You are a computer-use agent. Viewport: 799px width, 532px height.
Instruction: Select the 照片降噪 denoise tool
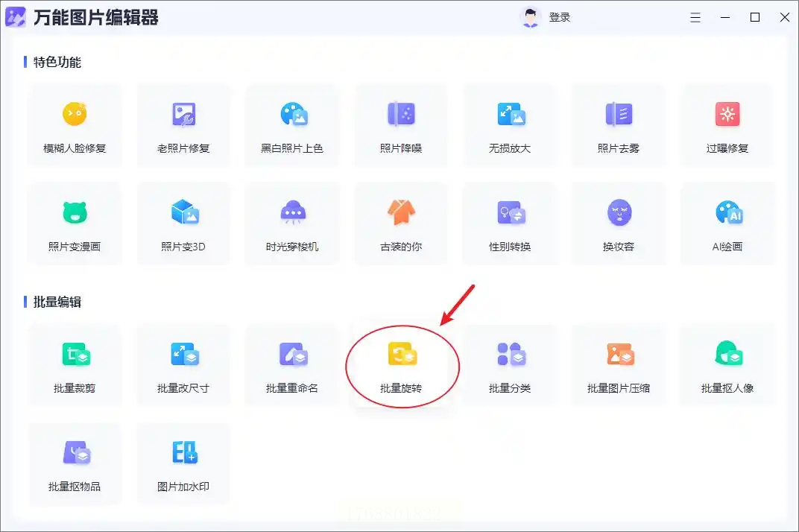click(401, 125)
